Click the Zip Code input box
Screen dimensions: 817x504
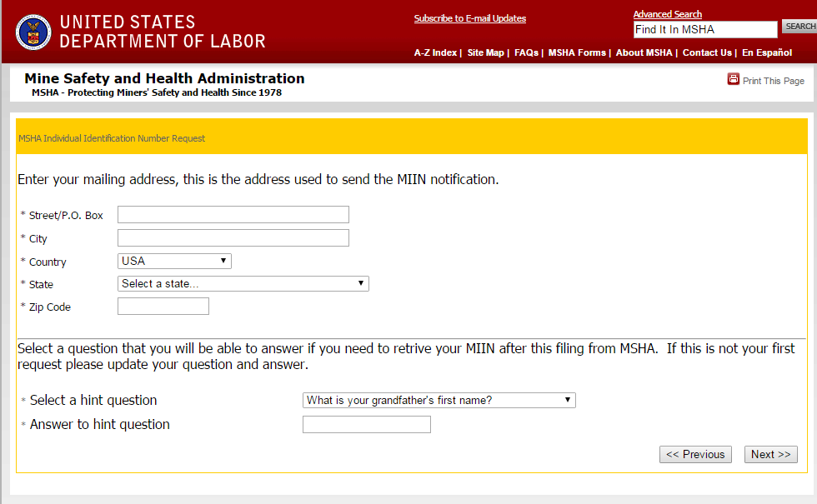point(163,307)
